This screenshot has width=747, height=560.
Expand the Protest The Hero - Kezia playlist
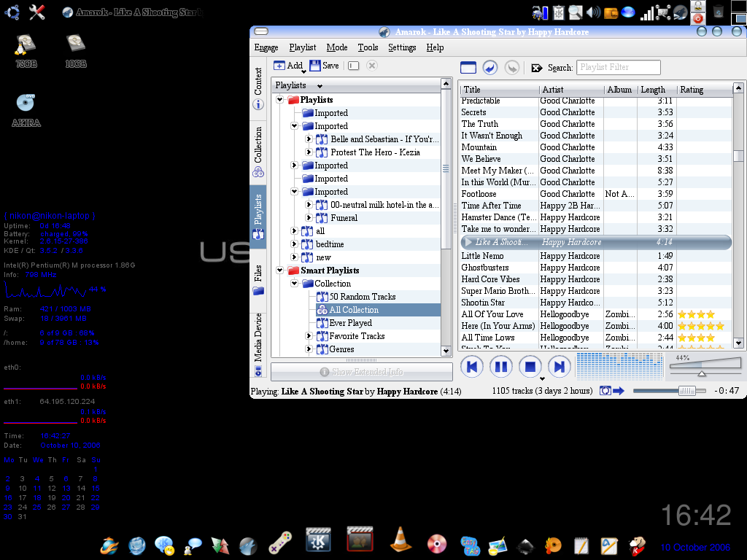tap(309, 152)
